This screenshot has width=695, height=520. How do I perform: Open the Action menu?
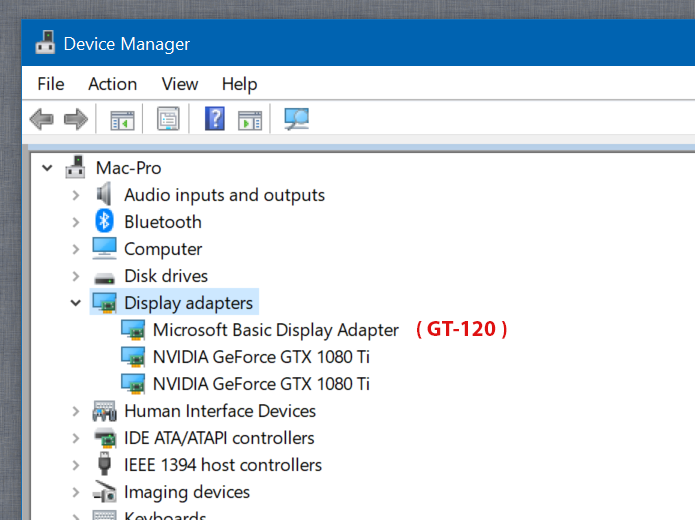[x=113, y=84]
